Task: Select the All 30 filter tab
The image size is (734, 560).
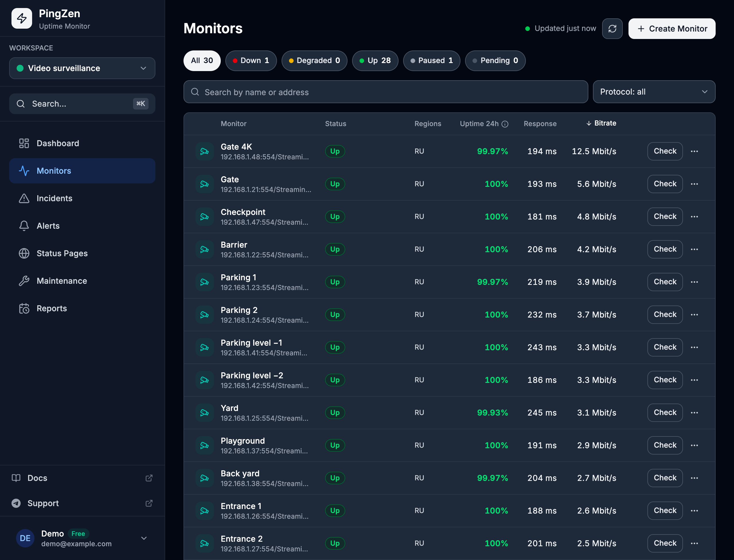Action: click(x=202, y=61)
